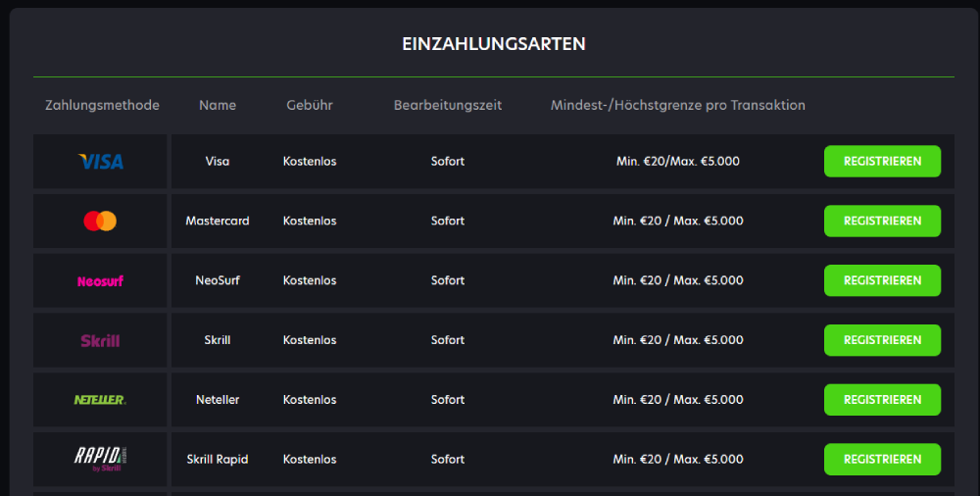Click the Mastercard logo icon
This screenshot has height=496, width=980.
[100, 221]
